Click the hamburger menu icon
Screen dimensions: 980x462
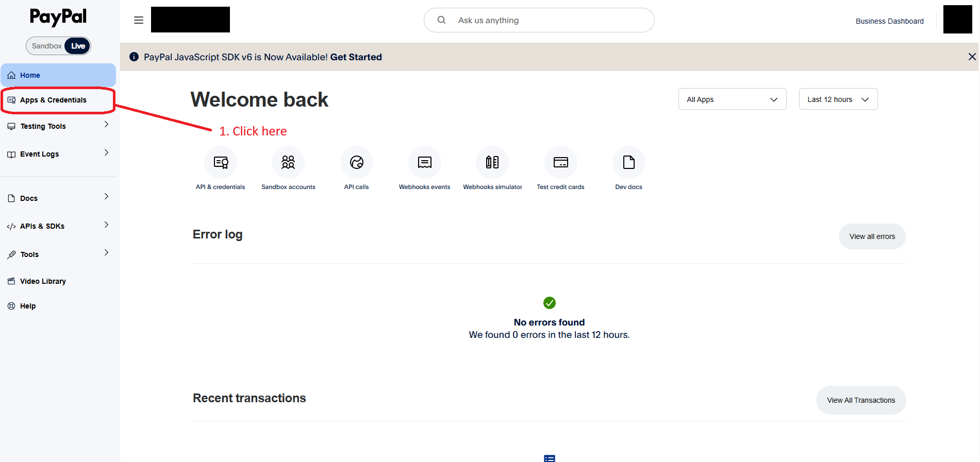tap(139, 20)
